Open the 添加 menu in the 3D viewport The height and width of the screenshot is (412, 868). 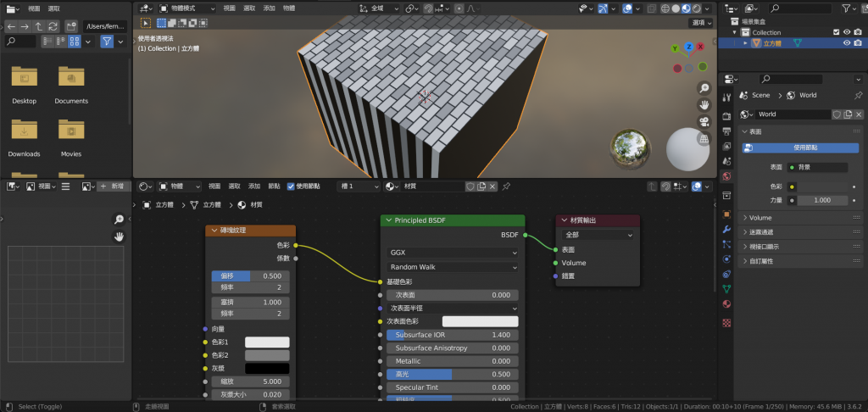click(269, 8)
